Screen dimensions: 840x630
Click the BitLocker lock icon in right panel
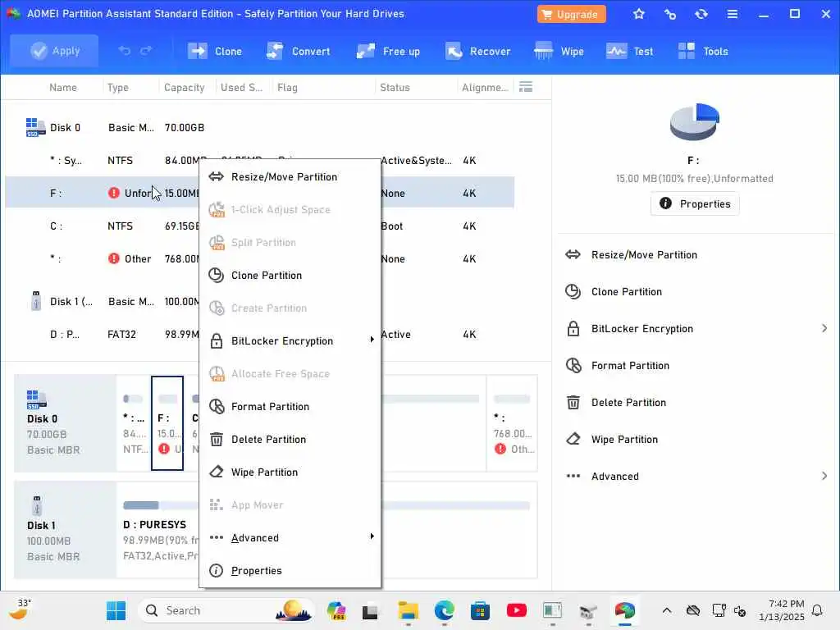coord(573,328)
